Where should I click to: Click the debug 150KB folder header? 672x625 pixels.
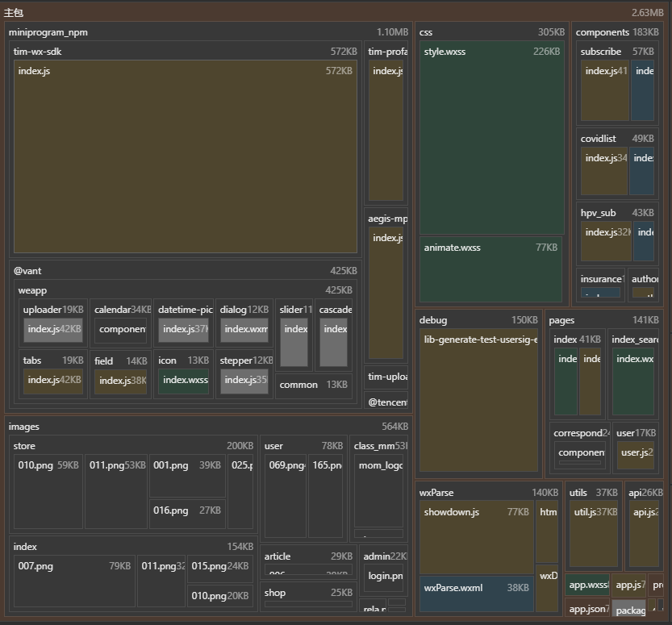pyautogui.click(x=478, y=320)
